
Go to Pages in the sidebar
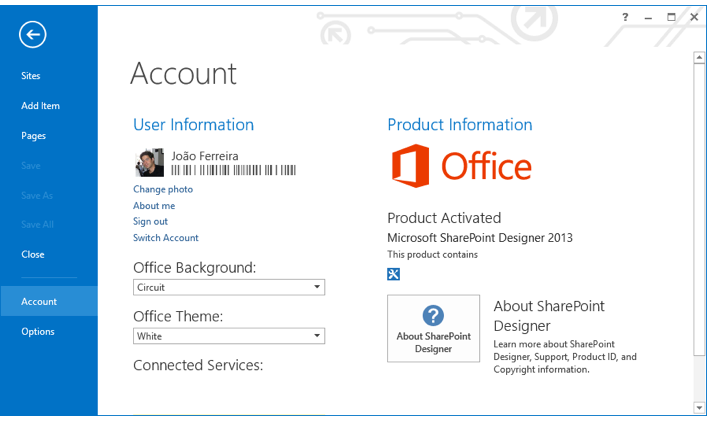pyautogui.click(x=33, y=136)
